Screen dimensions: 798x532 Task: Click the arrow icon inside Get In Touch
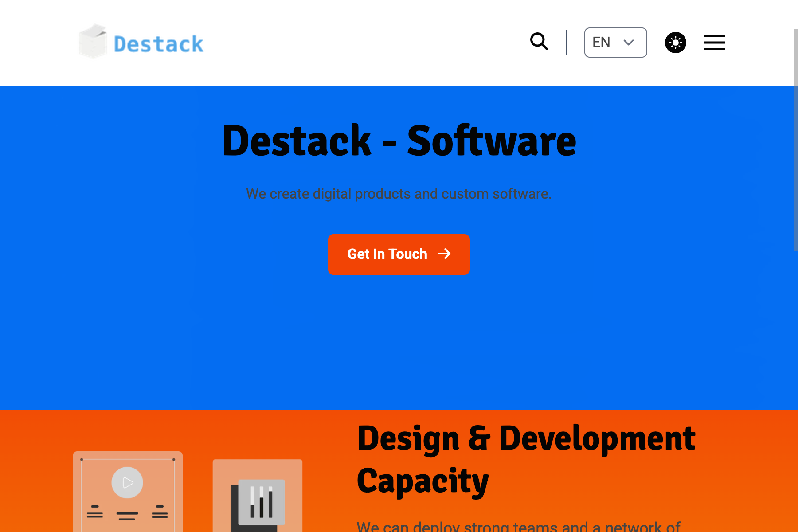click(x=445, y=254)
